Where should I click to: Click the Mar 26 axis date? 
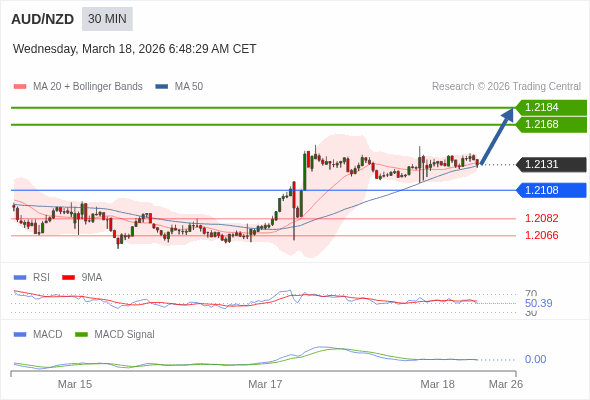coord(506,384)
